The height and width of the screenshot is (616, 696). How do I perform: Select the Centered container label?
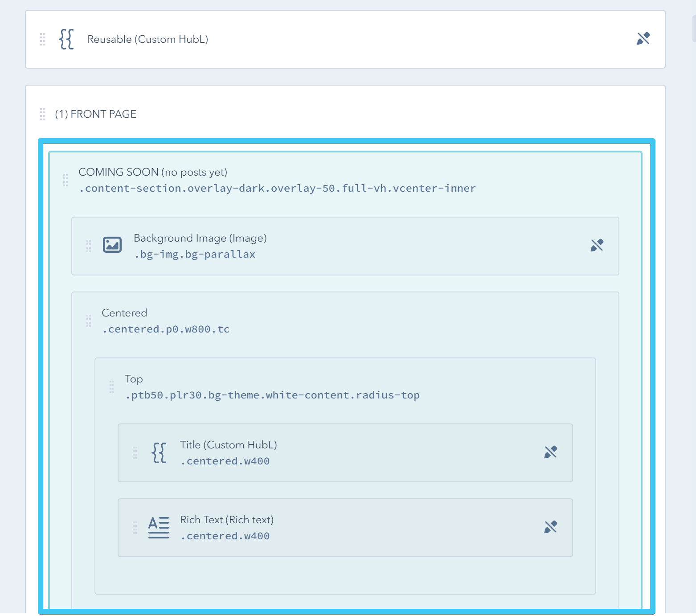124,312
